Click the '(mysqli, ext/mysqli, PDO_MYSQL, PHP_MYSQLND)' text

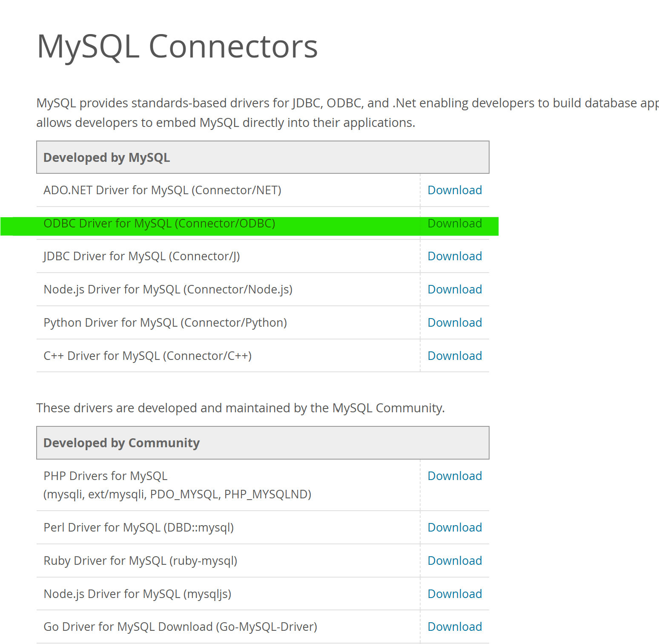pyautogui.click(x=178, y=494)
